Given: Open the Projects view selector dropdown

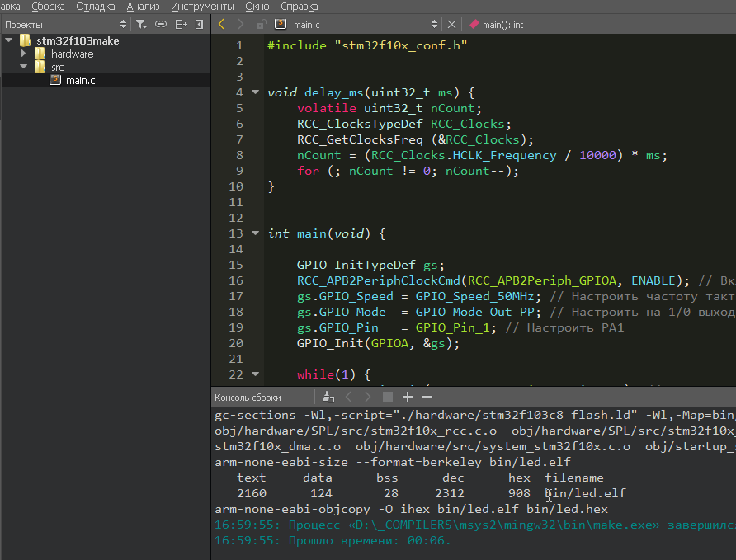Looking at the screenshot, I should (124, 25).
